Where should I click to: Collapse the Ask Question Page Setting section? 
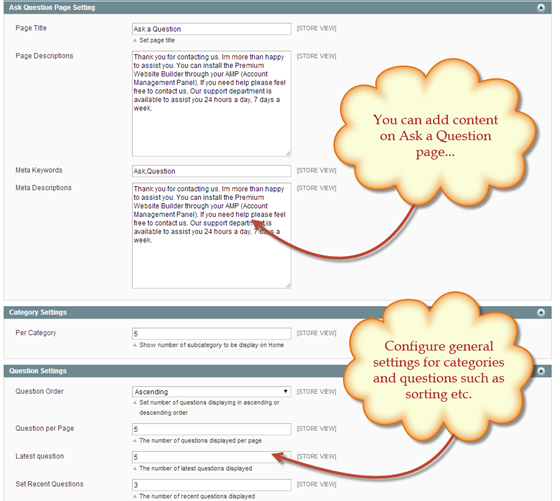coord(541,7)
